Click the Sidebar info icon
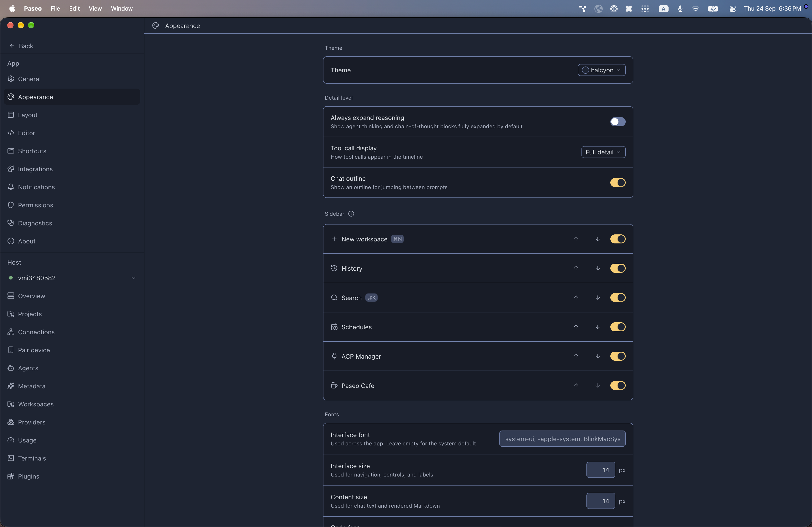Viewport: 812px width, 527px height. [x=351, y=214]
